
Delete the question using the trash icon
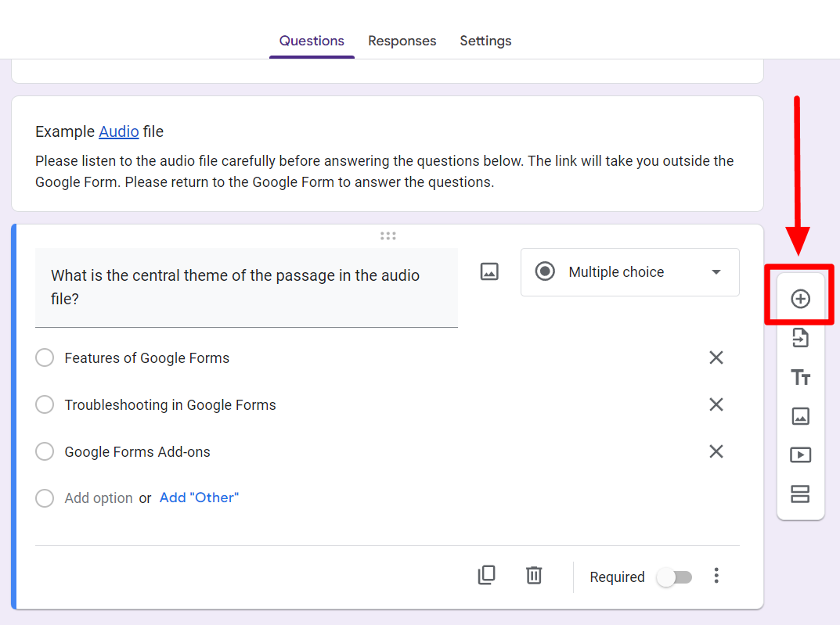(x=534, y=575)
